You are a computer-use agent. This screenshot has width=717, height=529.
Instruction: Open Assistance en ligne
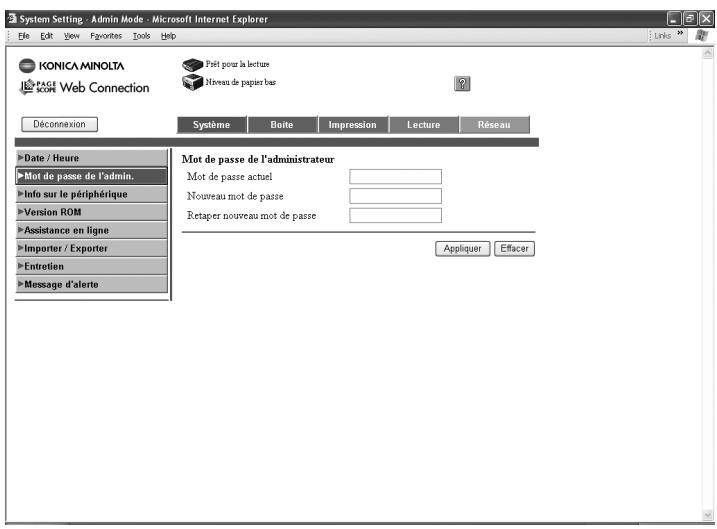91,230
